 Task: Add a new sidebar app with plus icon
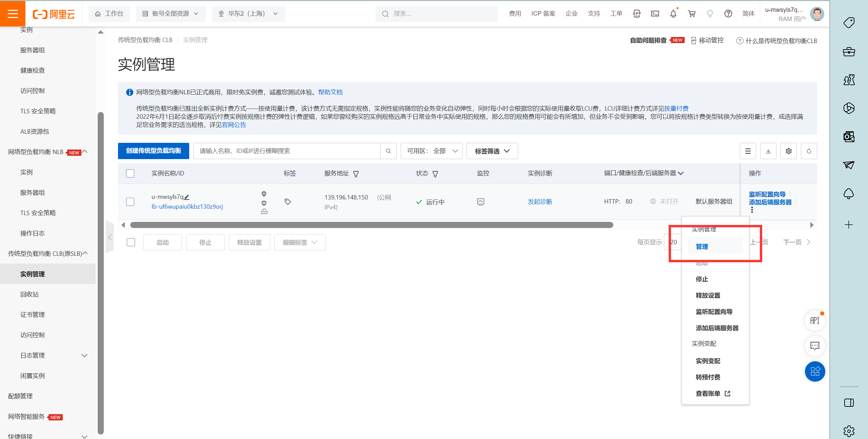[x=849, y=225]
